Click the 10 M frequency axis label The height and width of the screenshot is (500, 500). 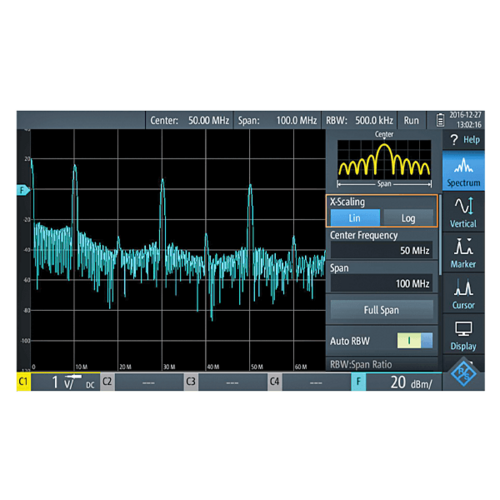81,367
